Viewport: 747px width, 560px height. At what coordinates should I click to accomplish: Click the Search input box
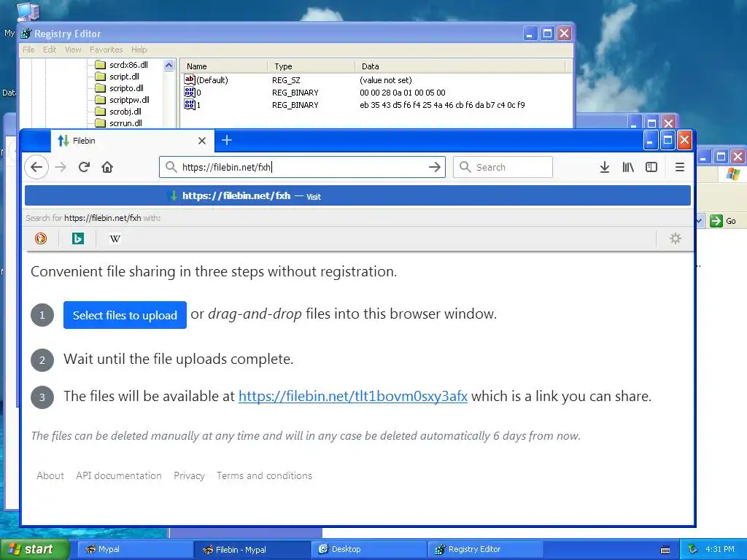pyautogui.click(x=503, y=167)
